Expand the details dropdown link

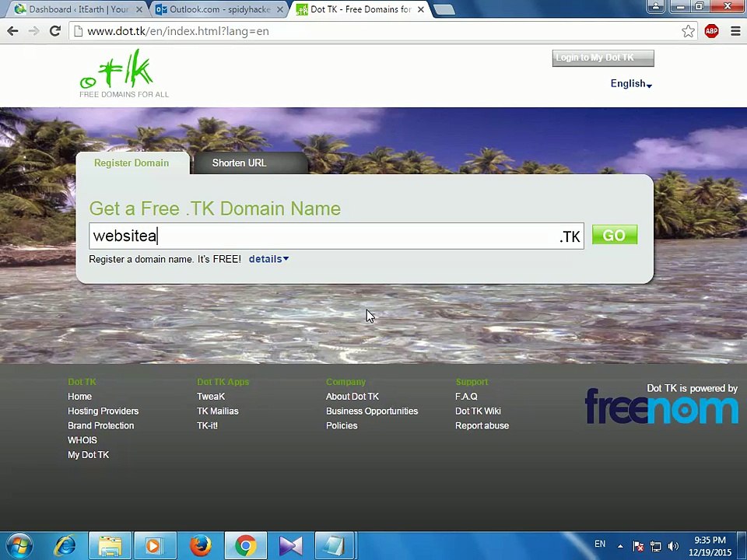pyautogui.click(x=268, y=259)
